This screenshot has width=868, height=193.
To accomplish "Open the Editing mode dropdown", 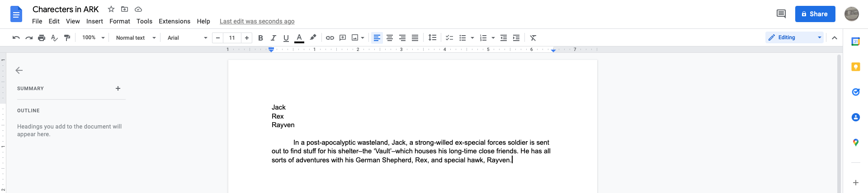I will click(x=795, y=37).
